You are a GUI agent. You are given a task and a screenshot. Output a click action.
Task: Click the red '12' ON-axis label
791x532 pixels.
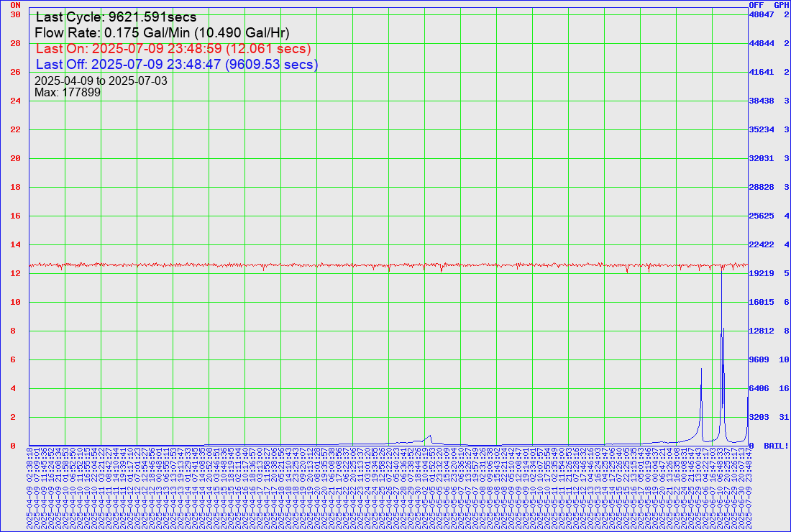(x=15, y=273)
